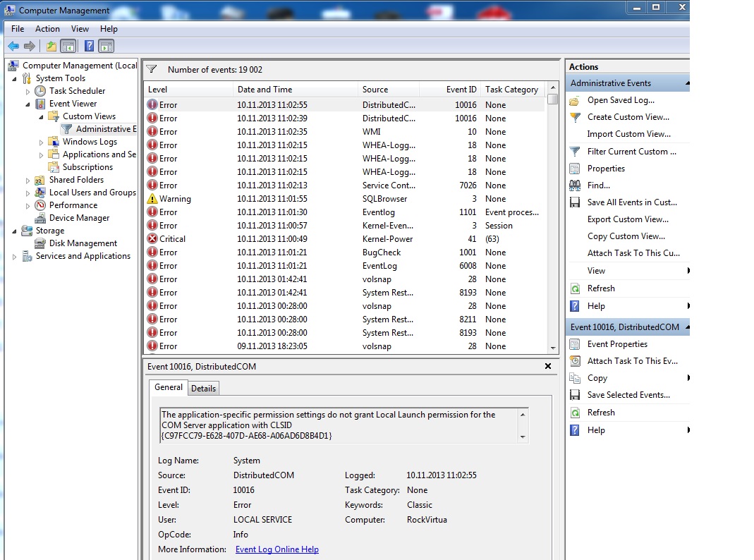Click Filter Current Custom View action
The width and height of the screenshot is (754, 560).
(631, 152)
